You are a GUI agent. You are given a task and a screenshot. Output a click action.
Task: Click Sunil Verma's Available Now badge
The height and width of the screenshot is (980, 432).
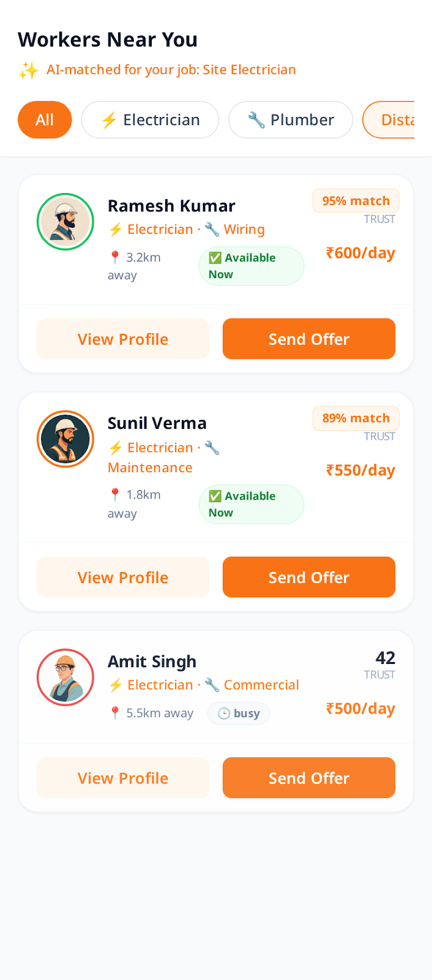coord(251,504)
